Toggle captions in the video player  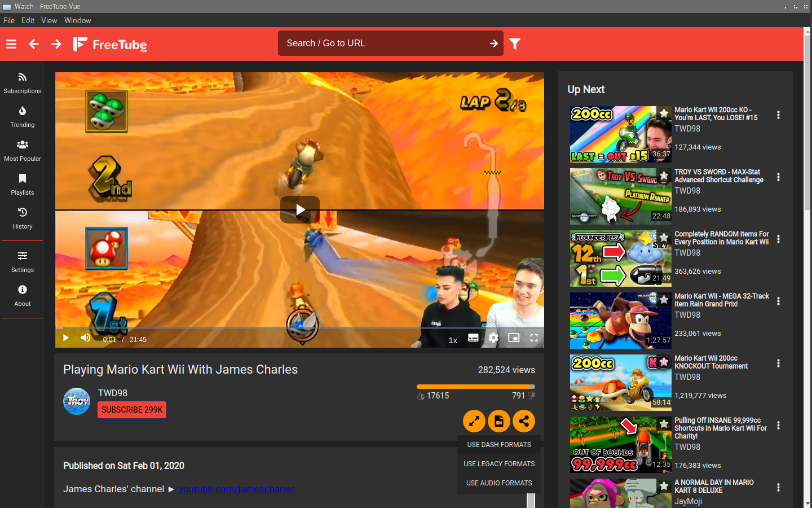[473, 338]
